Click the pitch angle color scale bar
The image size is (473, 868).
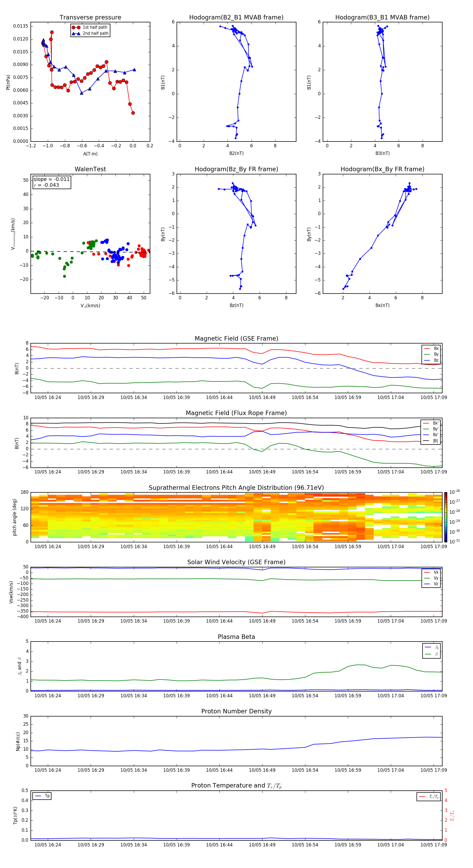coord(446,517)
